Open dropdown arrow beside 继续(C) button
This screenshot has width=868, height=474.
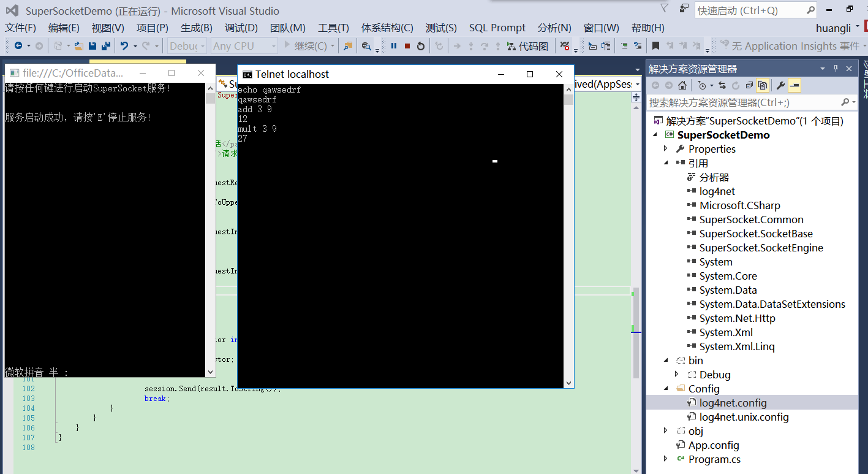(x=333, y=46)
